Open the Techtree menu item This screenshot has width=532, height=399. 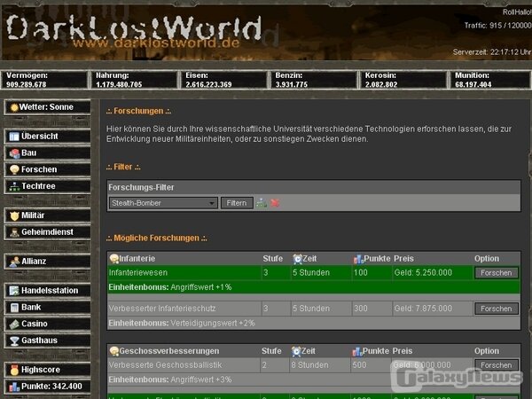[x=48, y=186]
